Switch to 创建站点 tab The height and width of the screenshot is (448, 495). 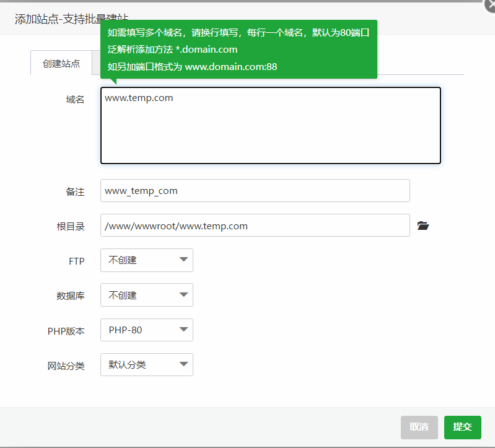click(x=61, y=63)
